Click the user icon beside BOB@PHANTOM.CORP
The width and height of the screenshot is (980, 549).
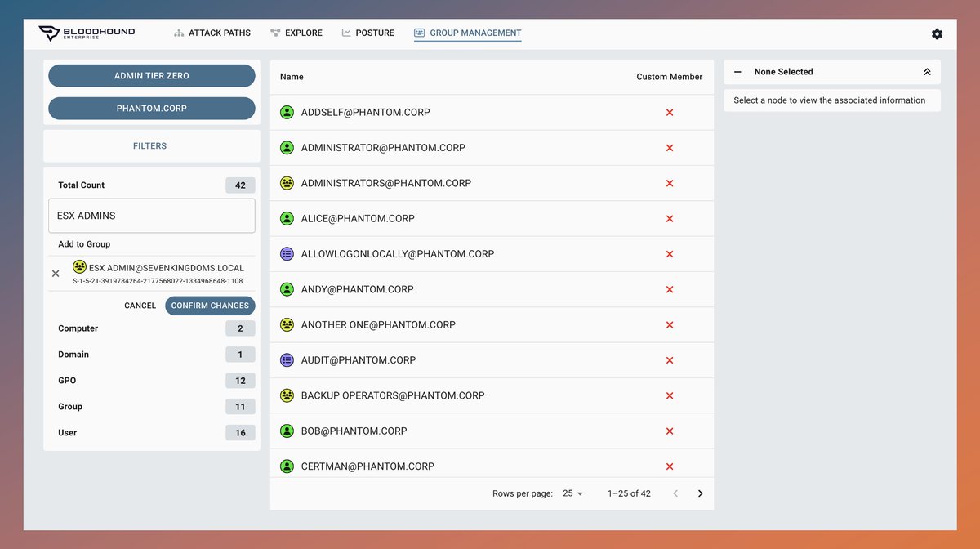(x=287, y=431)
